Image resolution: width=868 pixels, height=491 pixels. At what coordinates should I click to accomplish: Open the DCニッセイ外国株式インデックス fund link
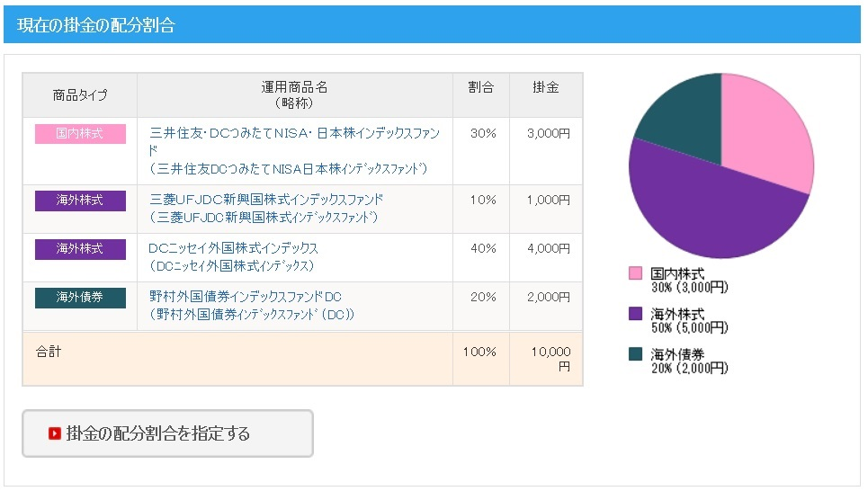234,248
